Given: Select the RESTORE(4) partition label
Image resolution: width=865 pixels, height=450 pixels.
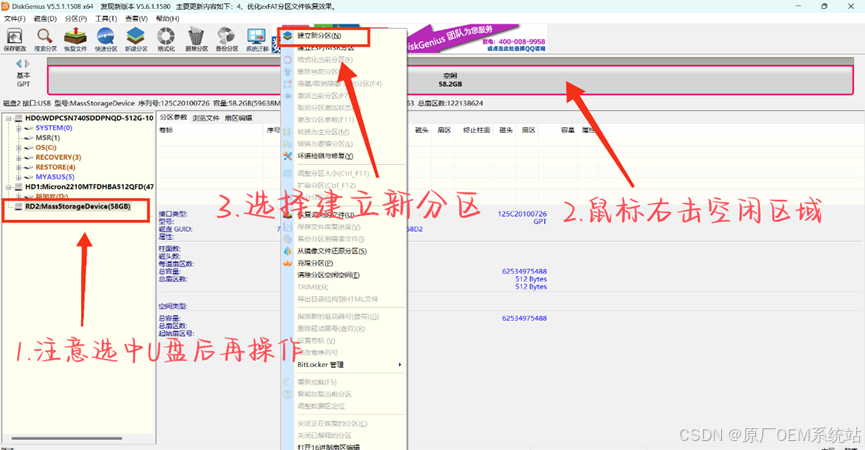Looking at the screenshot, I should coord(55,167).
